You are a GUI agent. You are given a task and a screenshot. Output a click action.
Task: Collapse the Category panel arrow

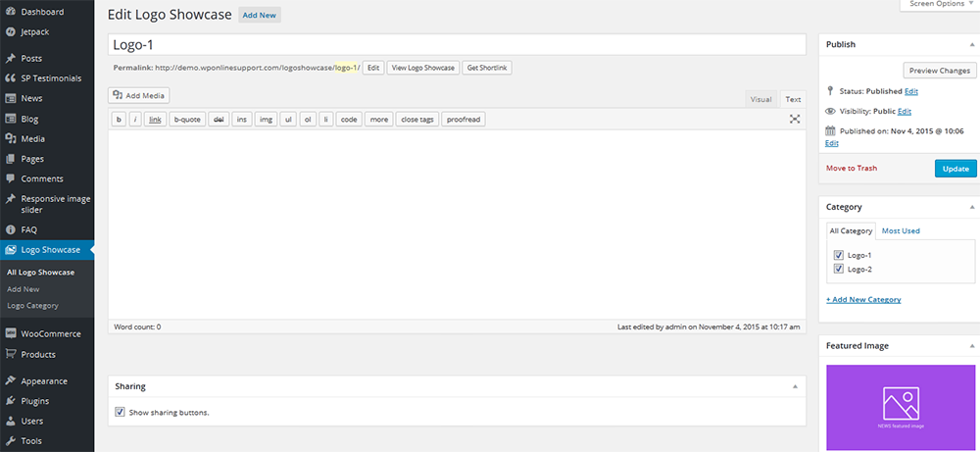[x=971, y=207]
